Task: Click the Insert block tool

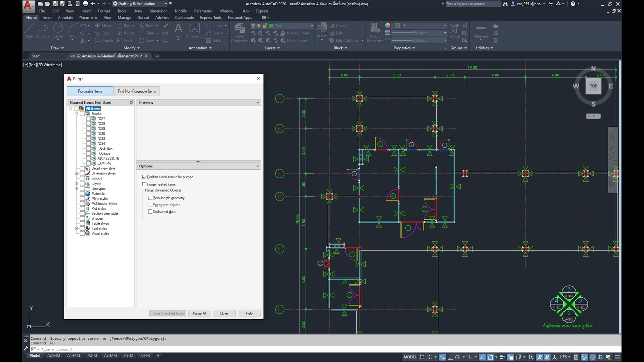Action: pos(322,30)
